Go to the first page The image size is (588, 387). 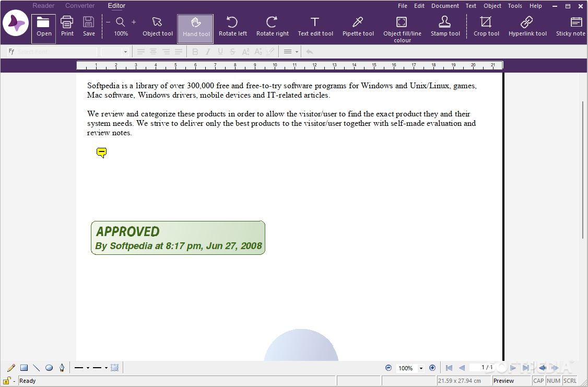coord(449,368)
